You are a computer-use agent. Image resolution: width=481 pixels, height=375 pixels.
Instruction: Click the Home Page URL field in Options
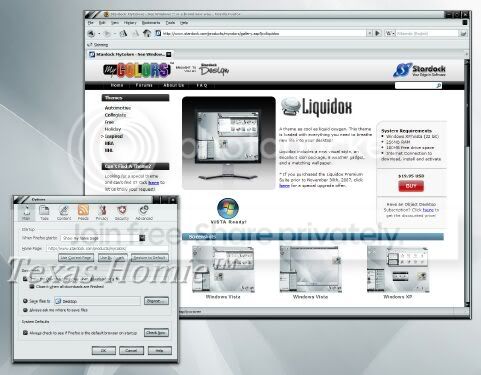click(x=107, y=248)
